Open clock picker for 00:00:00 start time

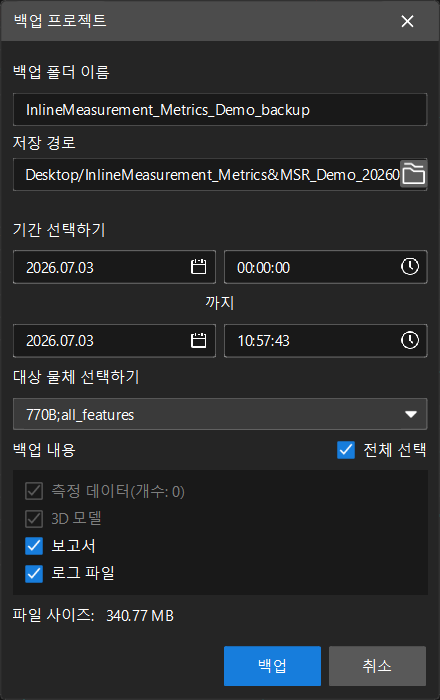click(x=410, y=267)
